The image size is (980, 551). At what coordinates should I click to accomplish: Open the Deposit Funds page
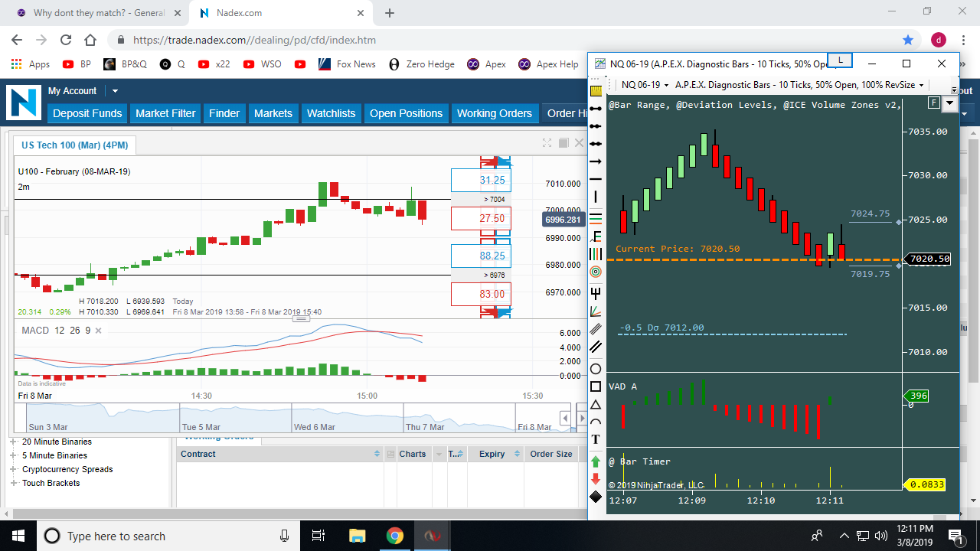(x=87, y=113)
